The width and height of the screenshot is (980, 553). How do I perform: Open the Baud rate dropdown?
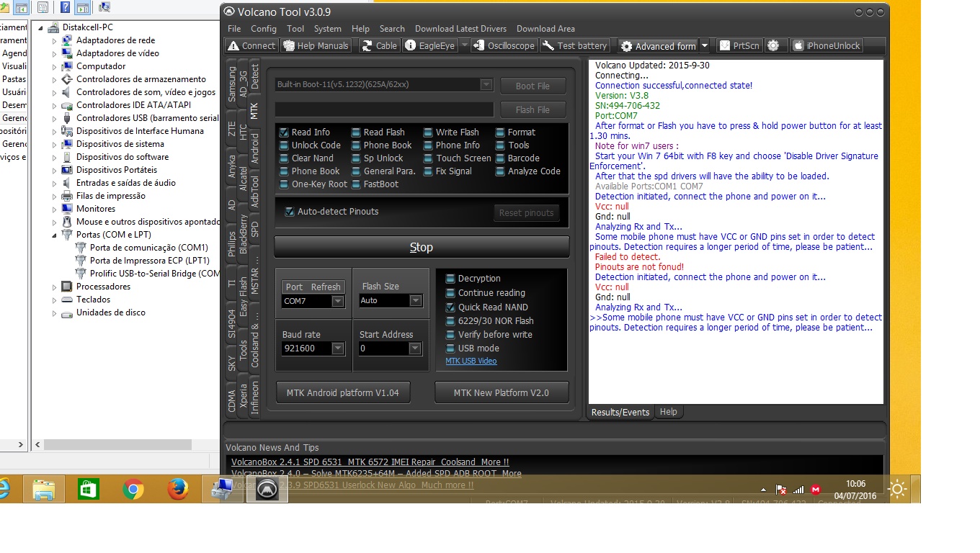pyautogui.click(x=337, y=349)
